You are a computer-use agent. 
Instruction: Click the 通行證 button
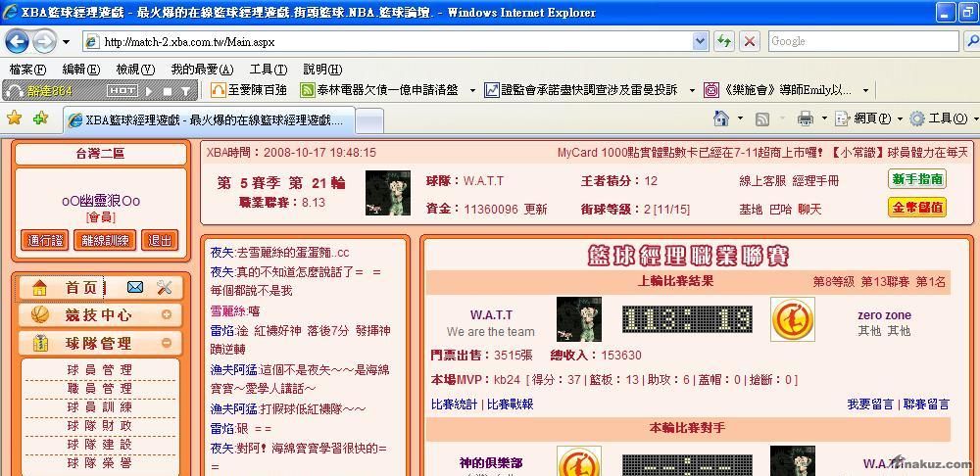pyautogui.click(x=45, y=241)
